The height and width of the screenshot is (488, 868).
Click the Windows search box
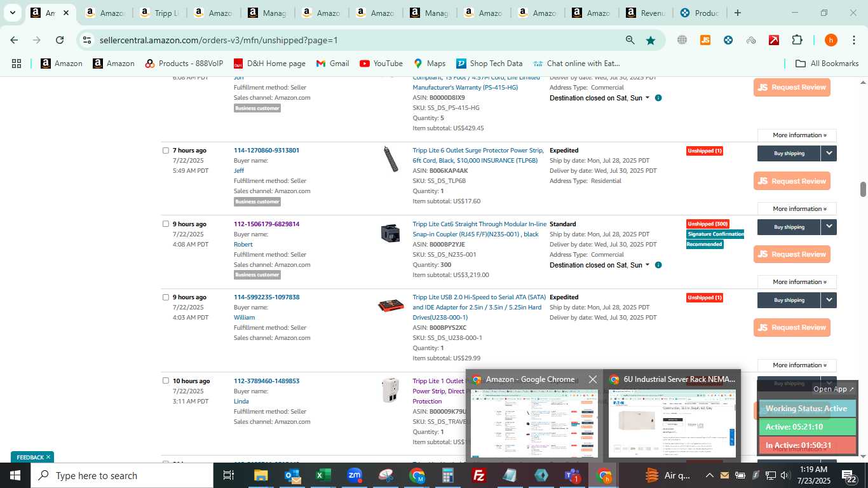coord(121,475)
